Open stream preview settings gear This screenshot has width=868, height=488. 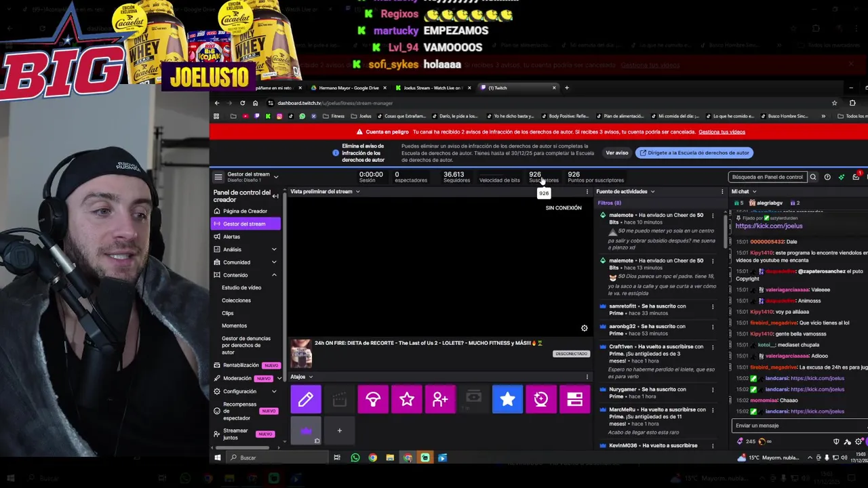click(585, 328)
